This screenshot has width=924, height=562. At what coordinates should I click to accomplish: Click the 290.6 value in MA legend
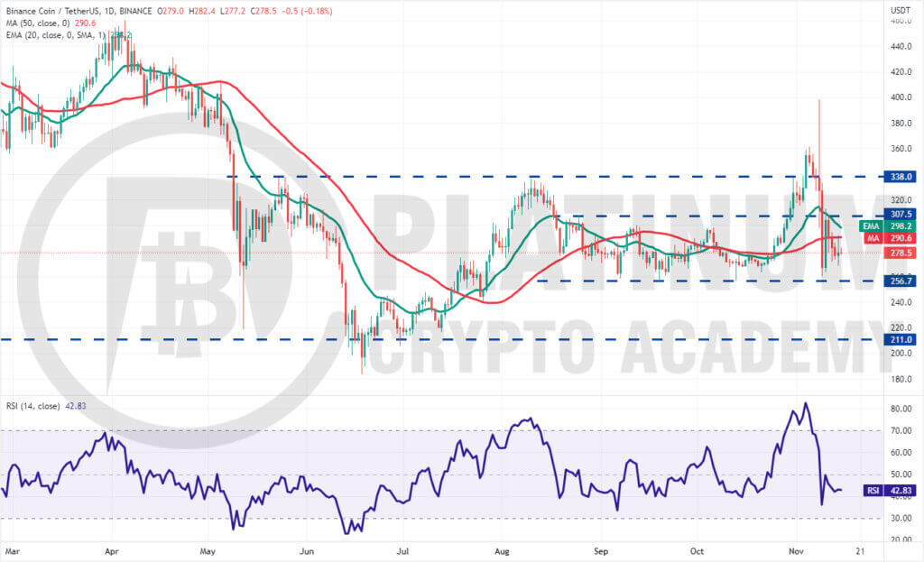[86, 23]
